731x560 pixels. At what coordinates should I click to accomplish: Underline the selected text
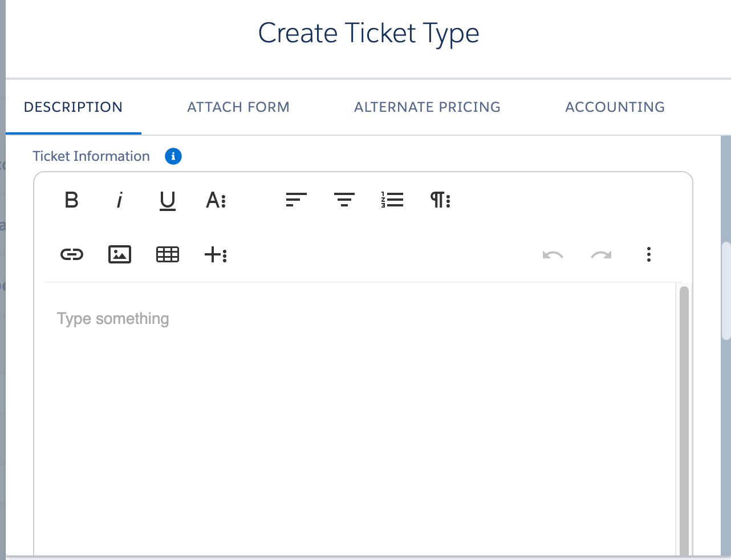point(168,200)
